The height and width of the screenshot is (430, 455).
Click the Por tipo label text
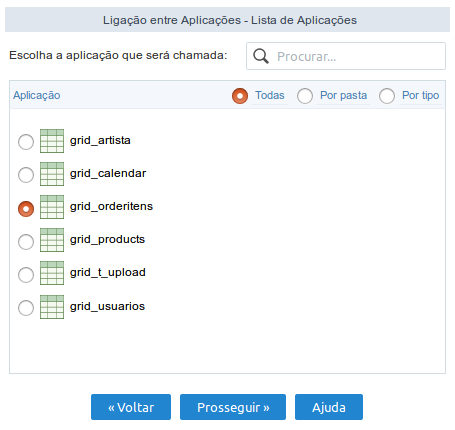pyautogui.click(x=420, y=95)
